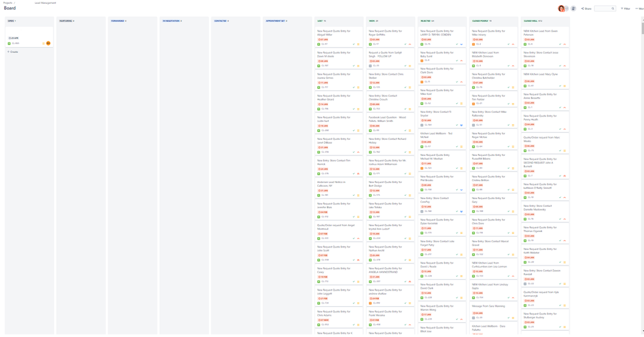Click issue type icon on Sarbjit Singh follow-up card

[x=371, y=66]
